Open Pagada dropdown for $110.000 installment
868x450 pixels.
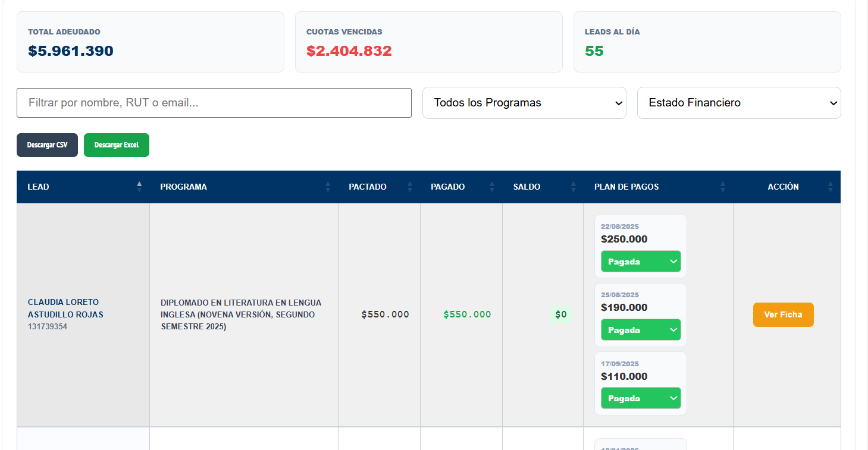pos(641,398)
